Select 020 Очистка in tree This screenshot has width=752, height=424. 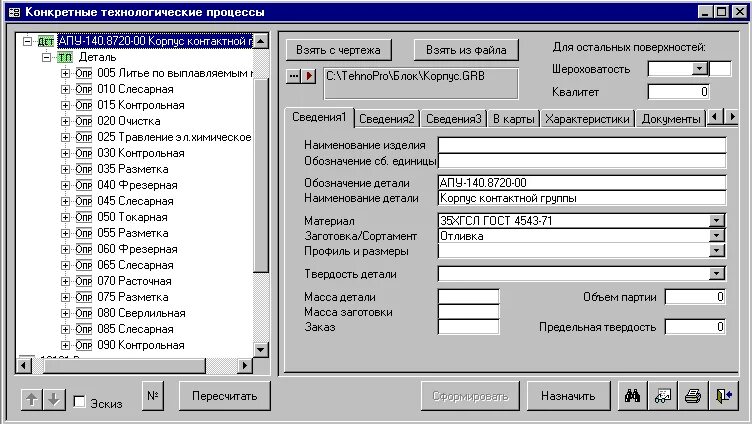pyautogui.click(x=129, y=121)
